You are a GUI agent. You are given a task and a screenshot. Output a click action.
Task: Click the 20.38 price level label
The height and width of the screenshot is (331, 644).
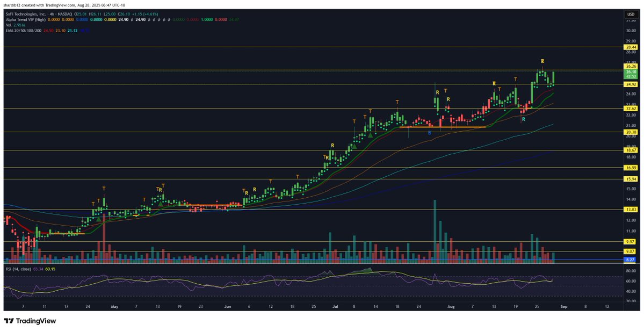pyautogui.click(x=631, y=132)
